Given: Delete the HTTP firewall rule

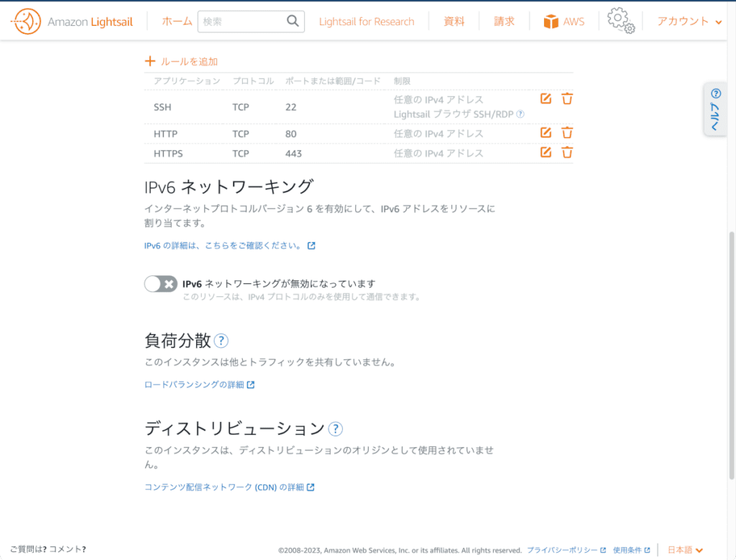Looking at the screenshot, I should tap(567, 133).
